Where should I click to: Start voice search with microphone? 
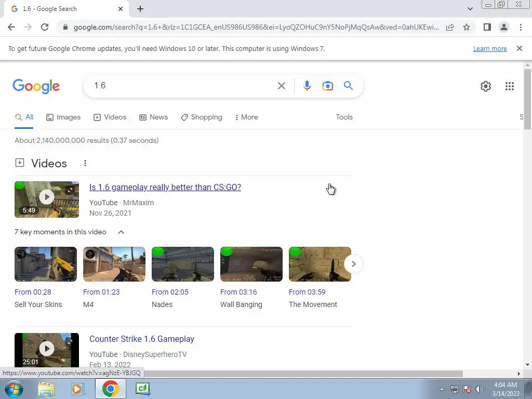tap(307, 86)
